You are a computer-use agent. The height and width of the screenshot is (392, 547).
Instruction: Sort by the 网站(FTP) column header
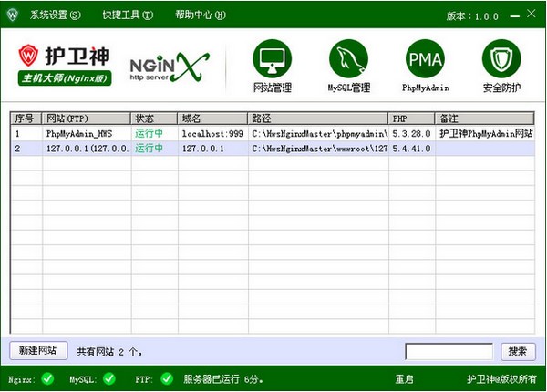(x=87, y=119)
